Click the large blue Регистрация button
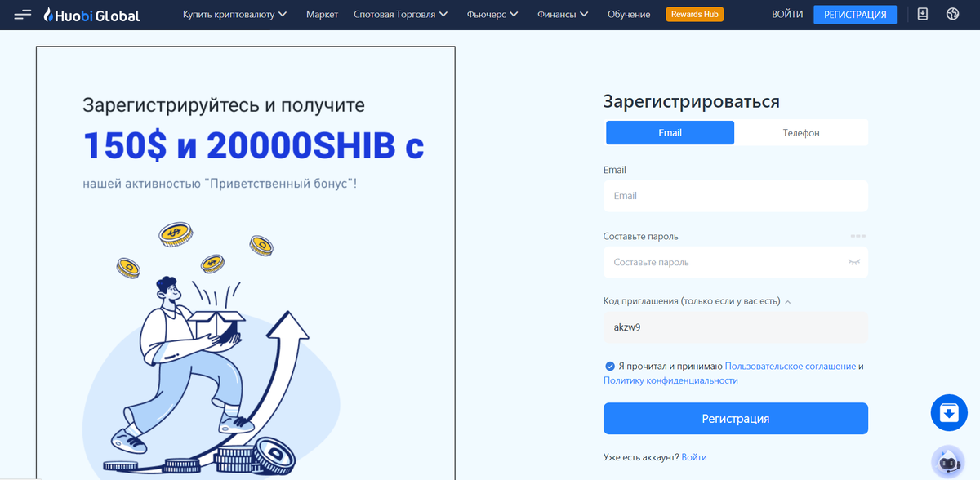This screenshot has width=980, height=480. pos(735,419)
